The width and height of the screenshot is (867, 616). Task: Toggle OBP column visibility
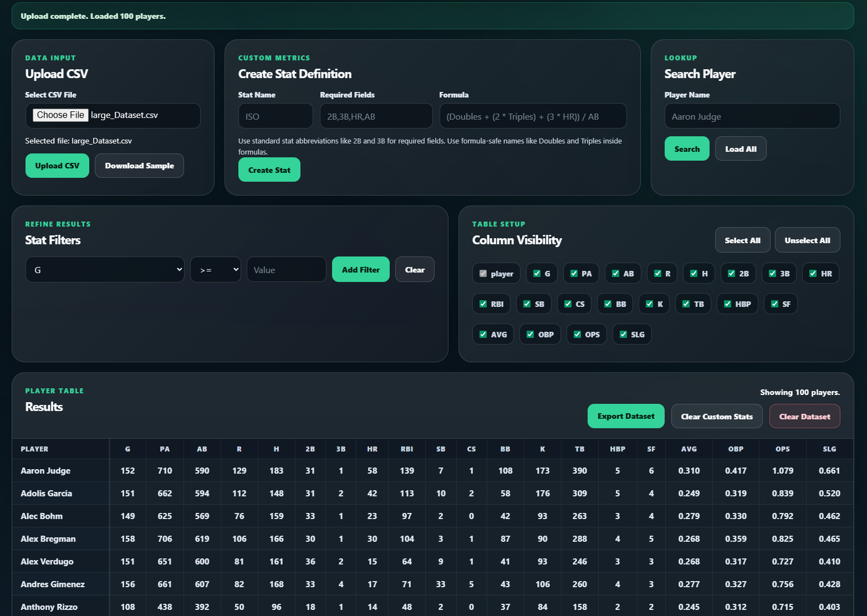tap(530, 334)
